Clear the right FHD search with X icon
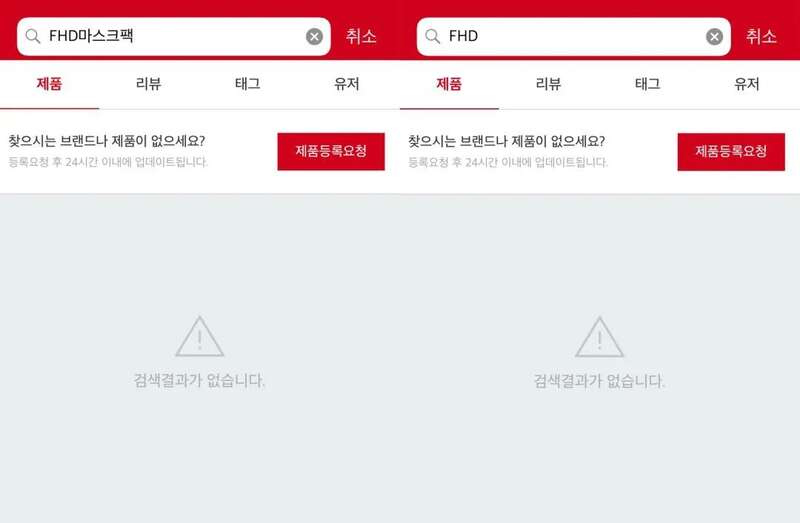The height and width of the screenshot is (523, 800). 714,36
